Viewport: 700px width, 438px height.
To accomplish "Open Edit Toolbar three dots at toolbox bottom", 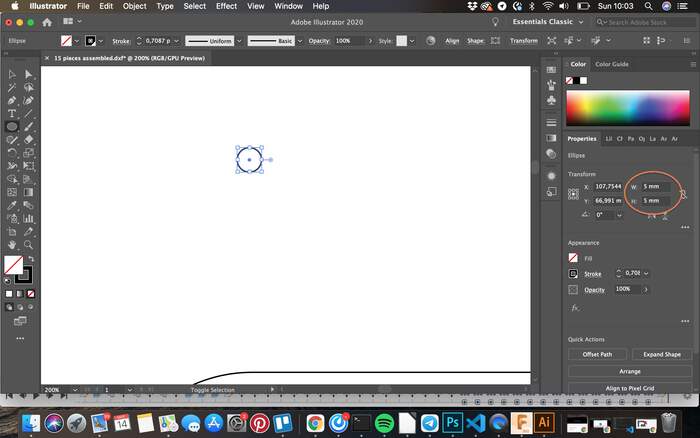I will tap(20, 338).
